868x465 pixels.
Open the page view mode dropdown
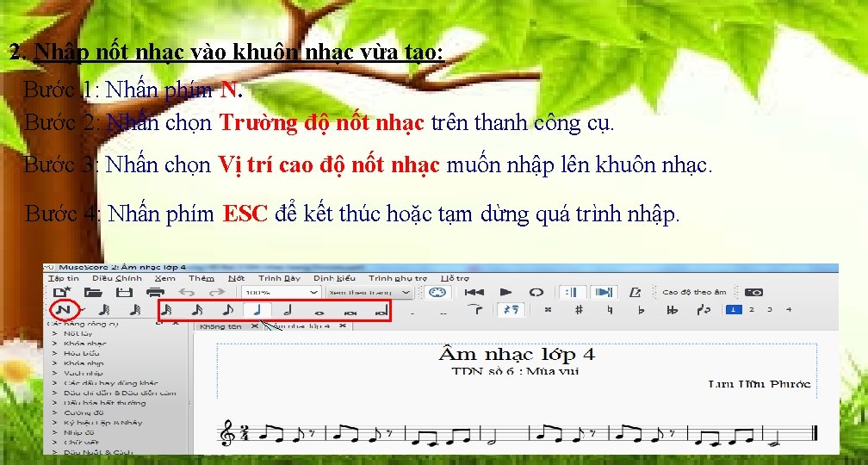tap(369, 292)
